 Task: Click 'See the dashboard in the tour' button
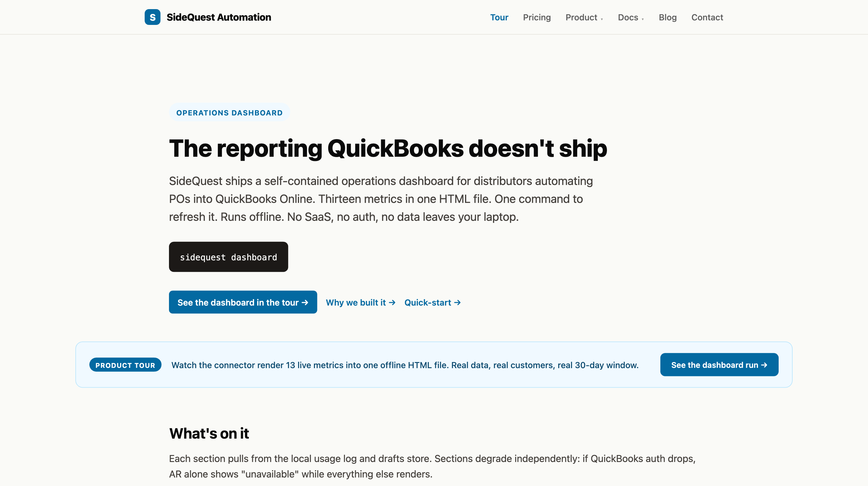point(243,302)
